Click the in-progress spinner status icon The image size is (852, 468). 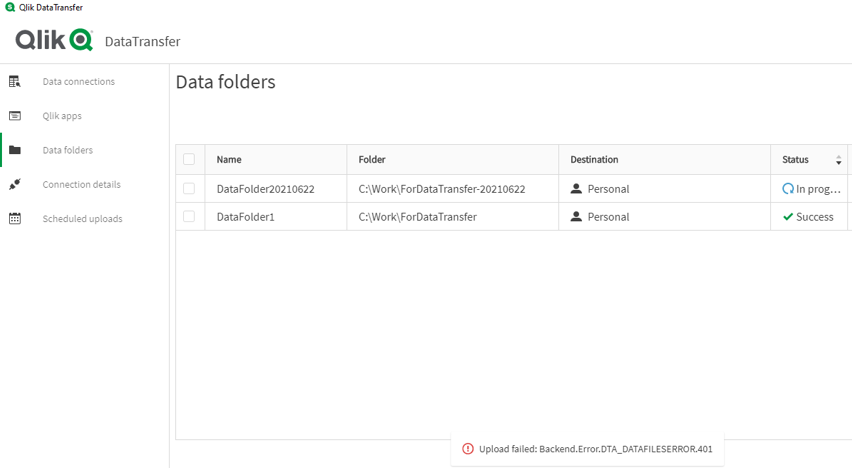[x=788, y=188]
